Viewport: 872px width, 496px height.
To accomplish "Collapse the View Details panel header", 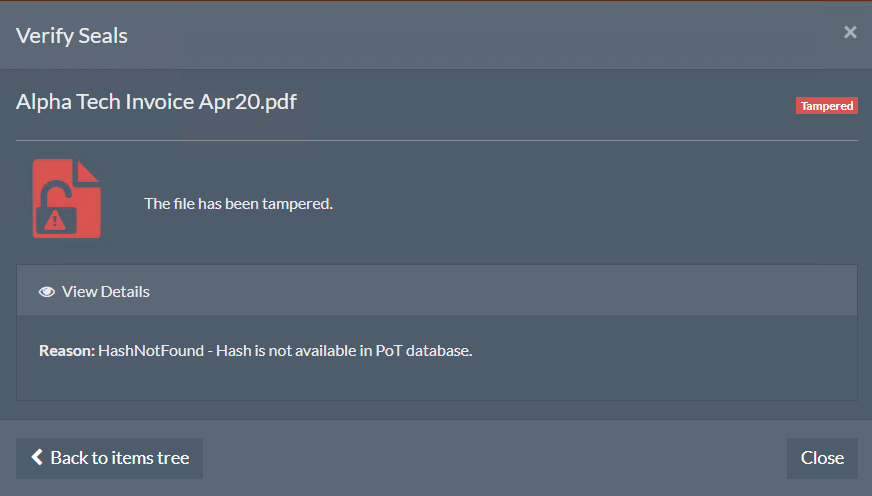I will tap(437, 291).
